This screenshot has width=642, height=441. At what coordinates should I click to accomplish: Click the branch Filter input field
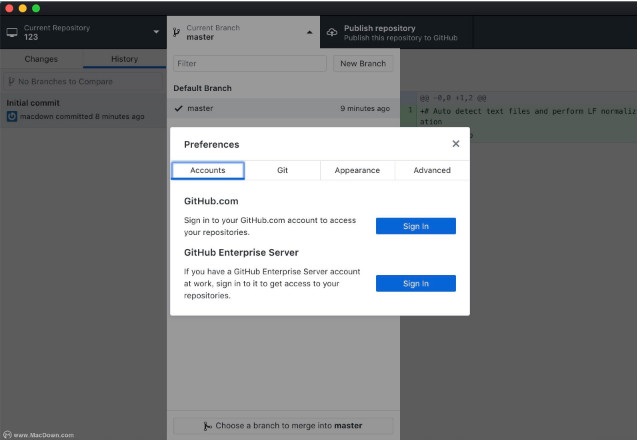coord(250,63)
